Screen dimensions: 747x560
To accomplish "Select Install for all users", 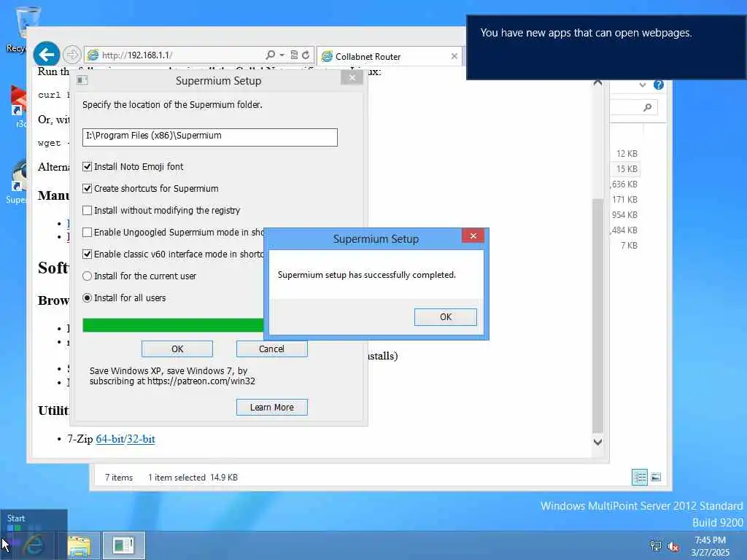I will tap(88, 298).
